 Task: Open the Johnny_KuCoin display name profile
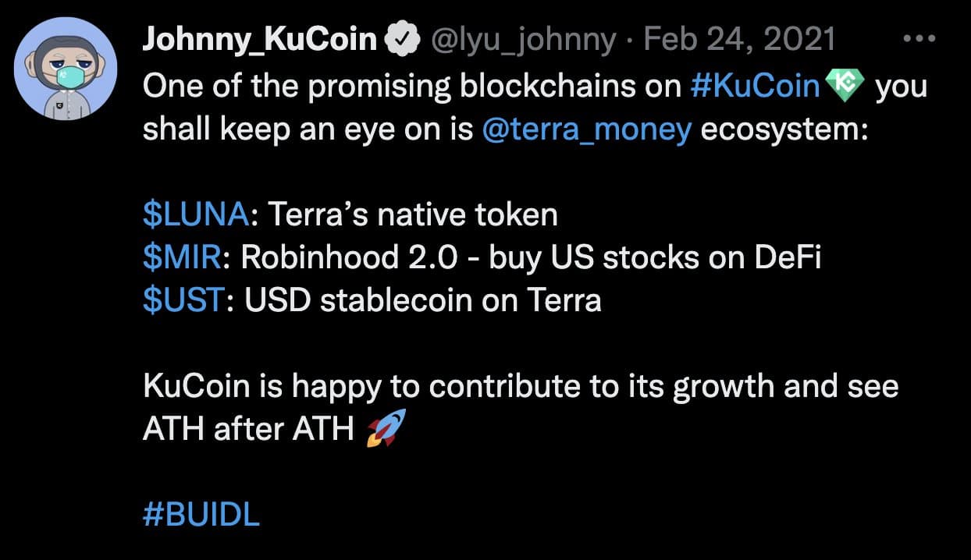[x=259, y=40]
